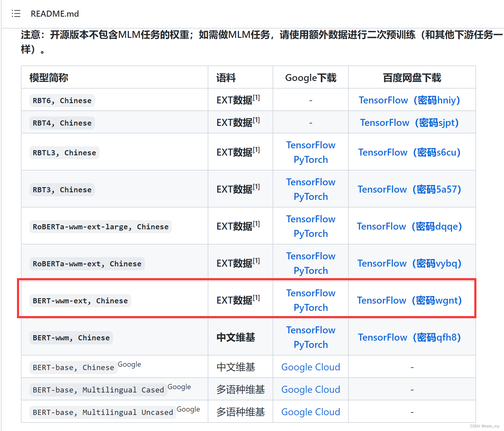Open Google TensorFlow link in BERT-wwm, Chinese row
The height and width of the screenshot is (431, 504).
311,330
